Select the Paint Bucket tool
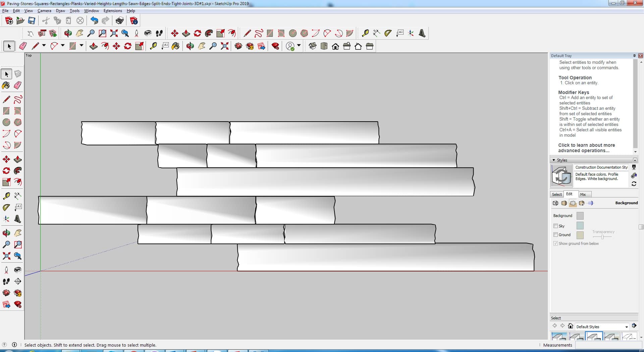 click(x=6, y=85)
